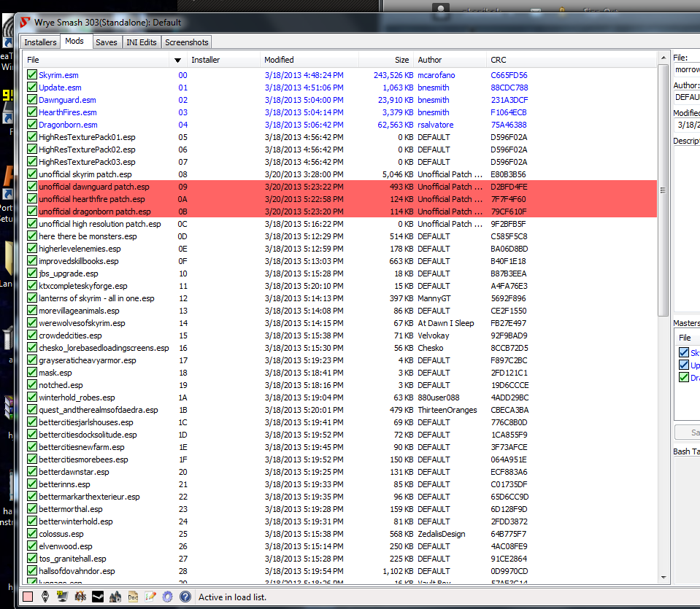The image size is (700, 609).
Task: Open the Saves tab
Action: [x=107, y=42]
